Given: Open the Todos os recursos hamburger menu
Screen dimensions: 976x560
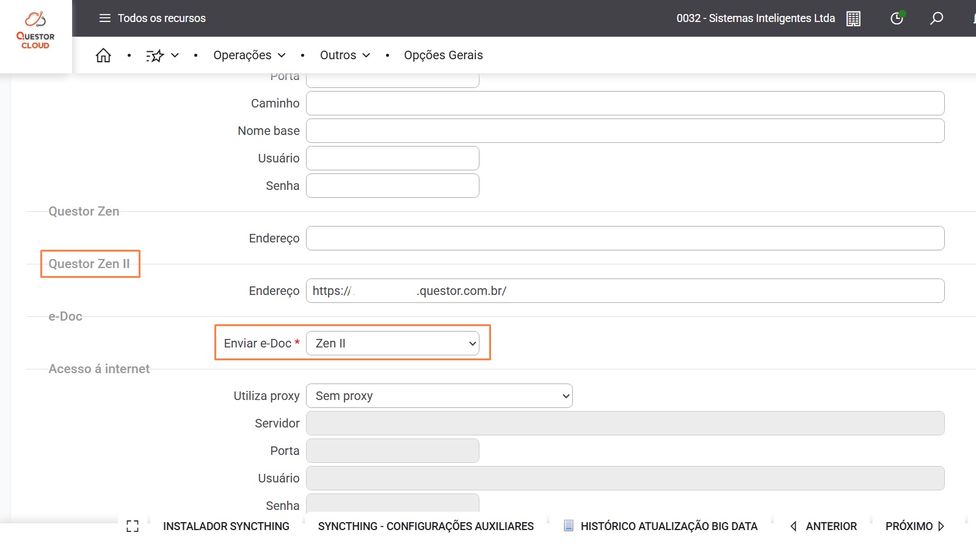Looking at the screenshot, I should pos(105,18).
